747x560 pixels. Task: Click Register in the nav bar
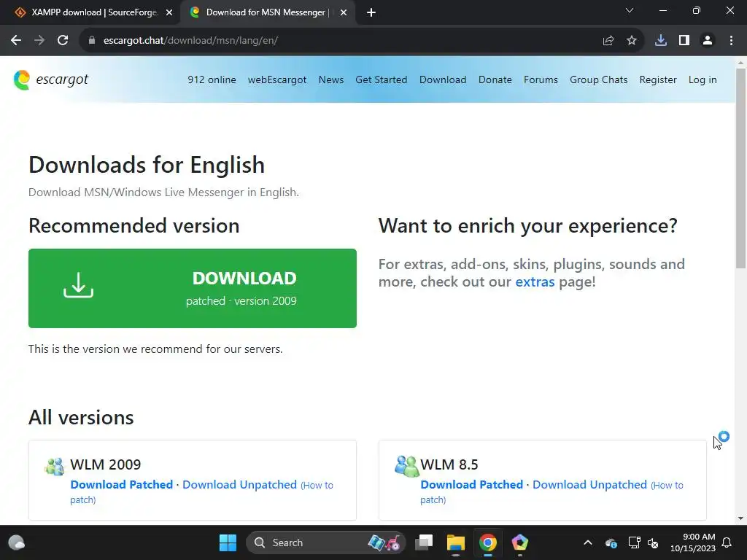click(x=658, y=79)
